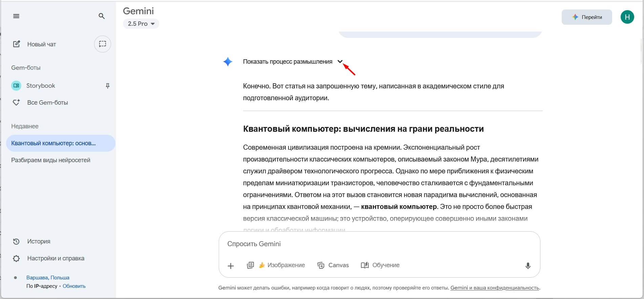Click the History clock icon

[x=16, y=241]
